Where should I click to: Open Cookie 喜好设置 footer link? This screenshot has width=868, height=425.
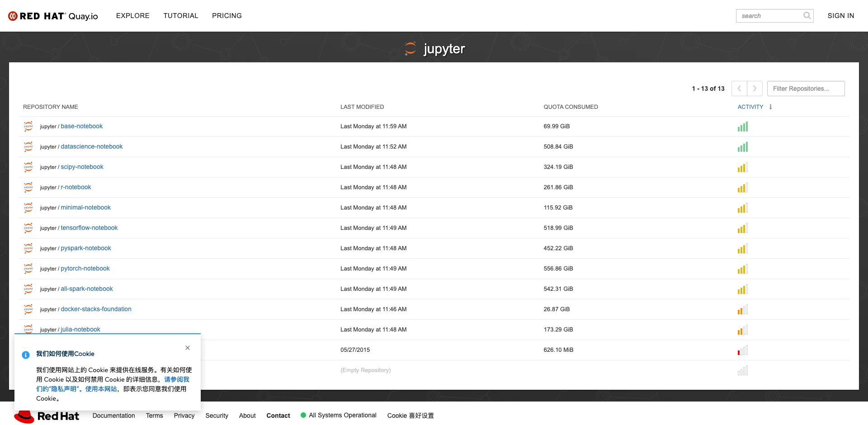click(x=410, y=416)
